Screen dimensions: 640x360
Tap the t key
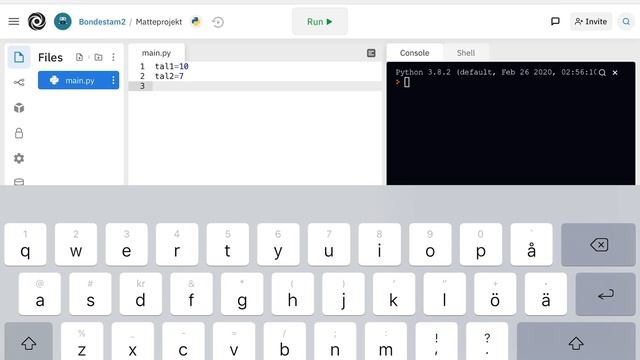[228, 245]
